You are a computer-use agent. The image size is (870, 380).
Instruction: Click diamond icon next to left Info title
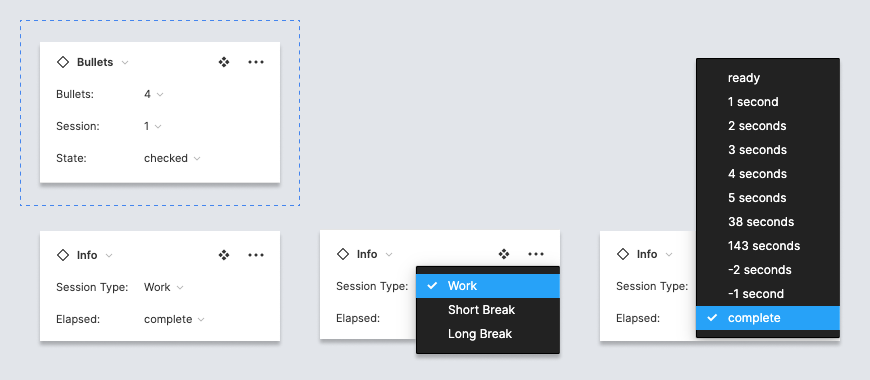(x=63, y=255)
